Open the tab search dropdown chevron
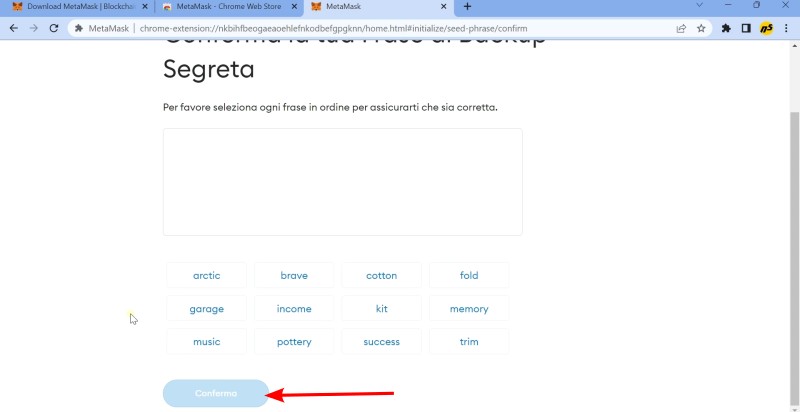This screenshot has width=800, height=412. click(x=699, y=5)
